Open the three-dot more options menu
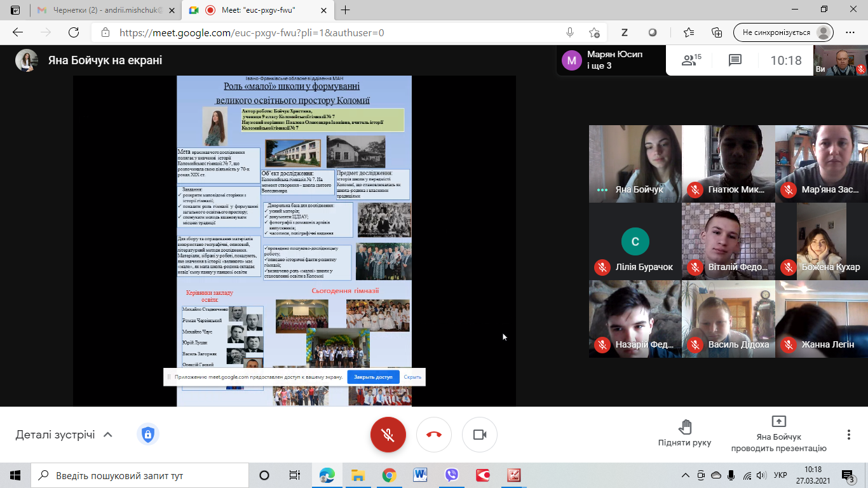 point(848,435)
